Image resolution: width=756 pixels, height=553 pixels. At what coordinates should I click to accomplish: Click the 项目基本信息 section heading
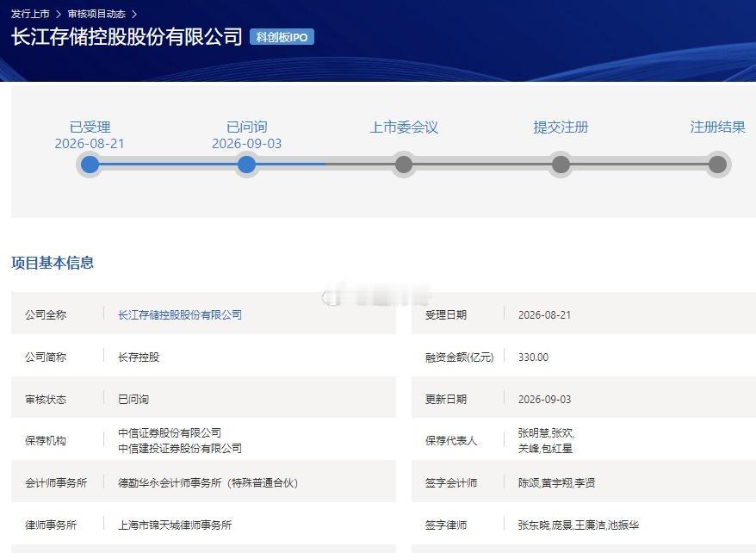click(x=52, y=264)
